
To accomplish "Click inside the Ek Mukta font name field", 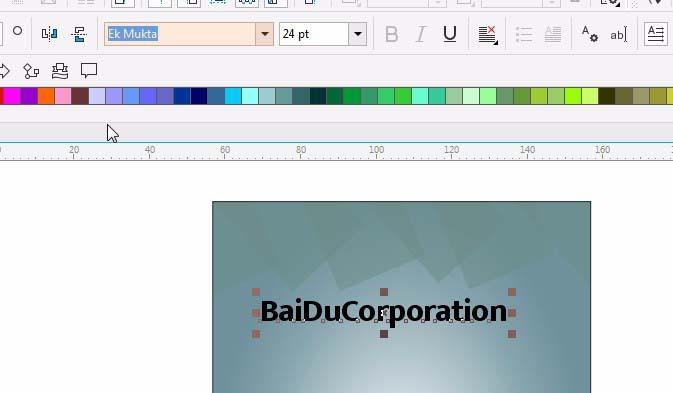I will tap(180, 34).
